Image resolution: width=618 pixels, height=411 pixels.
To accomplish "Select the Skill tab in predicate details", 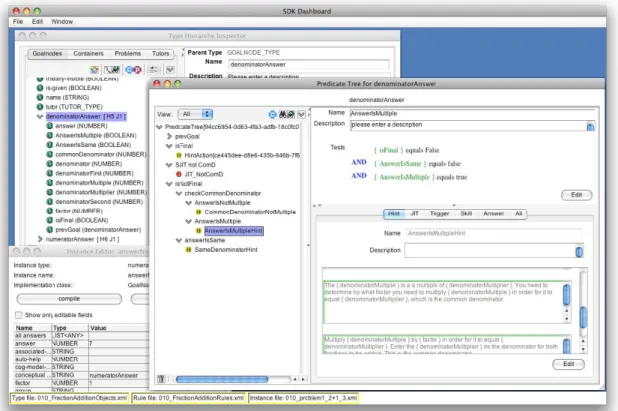I will 466,214.
